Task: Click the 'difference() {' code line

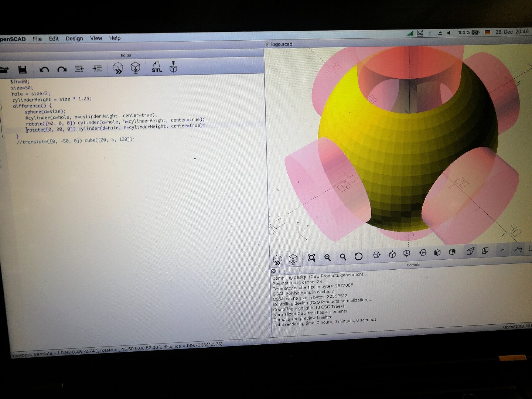Action: [x=33, y=106]
